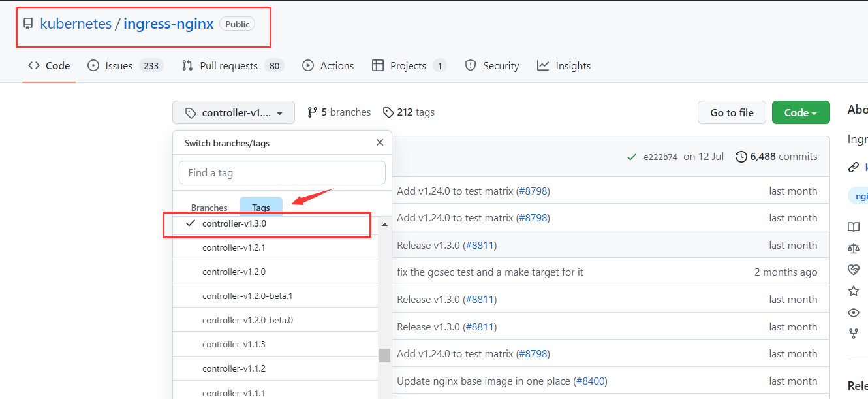Click the branch icon next to 5 branches
This screenshot has height=399, width=868.
[313, 112]
